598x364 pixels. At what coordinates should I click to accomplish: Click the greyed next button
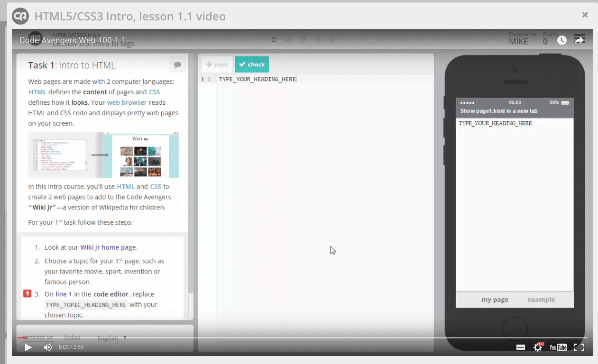click(216, 64)
